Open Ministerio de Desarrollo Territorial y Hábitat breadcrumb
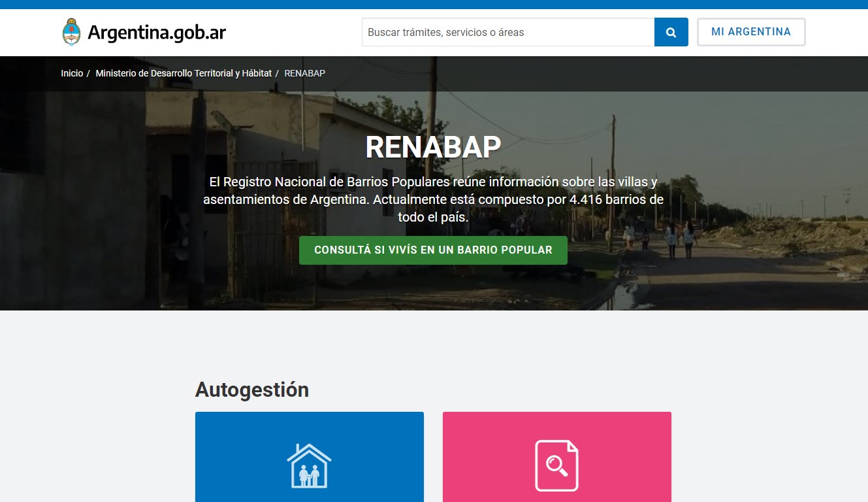868x502 pixels. click(184, 73)
